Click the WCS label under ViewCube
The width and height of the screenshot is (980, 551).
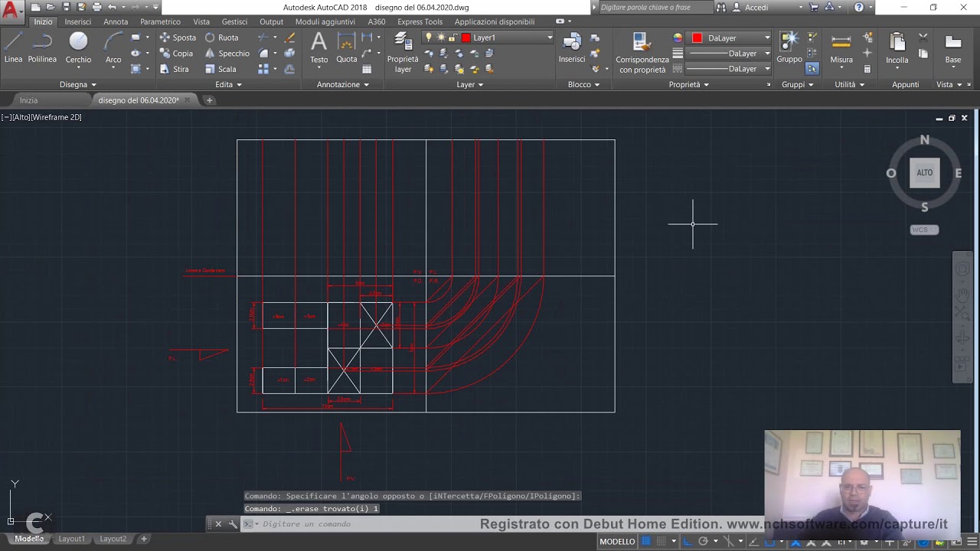pyautogui.click(x=924, y=230)
